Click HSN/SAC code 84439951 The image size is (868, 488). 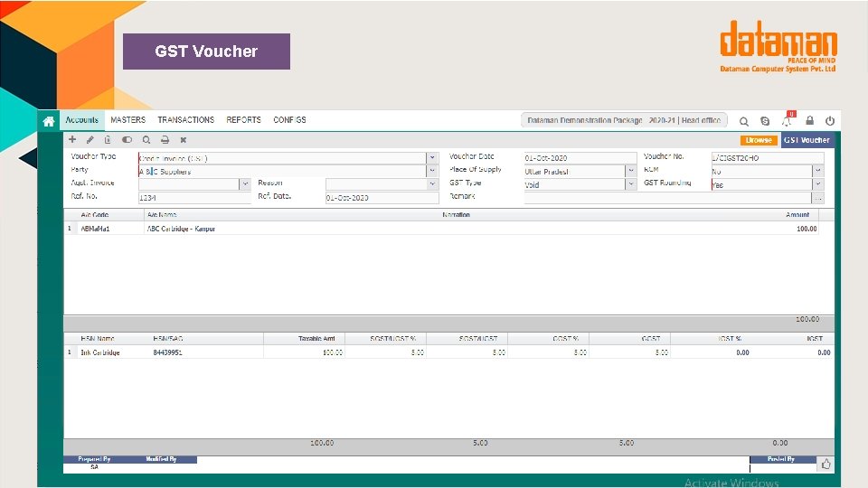coord(168,352)
